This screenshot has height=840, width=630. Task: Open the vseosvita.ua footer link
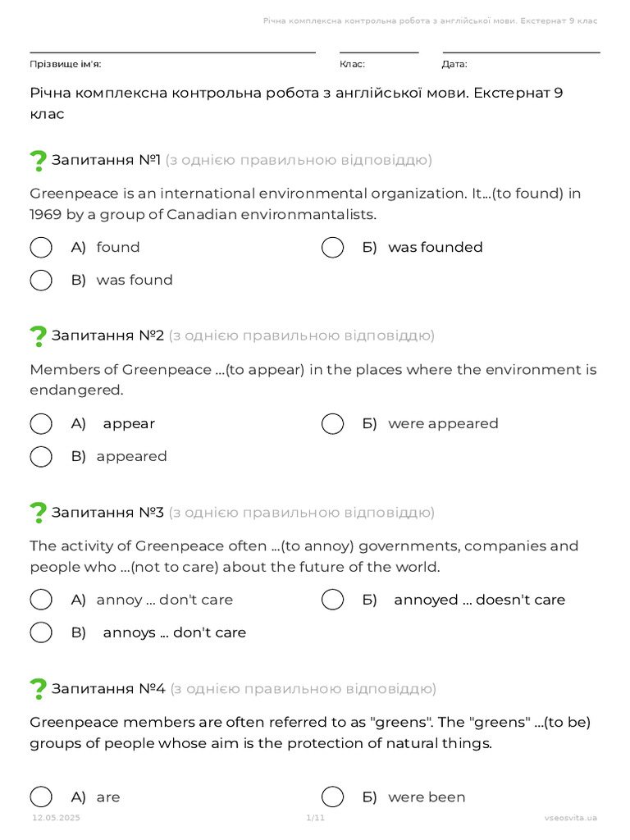click(571, 818)
